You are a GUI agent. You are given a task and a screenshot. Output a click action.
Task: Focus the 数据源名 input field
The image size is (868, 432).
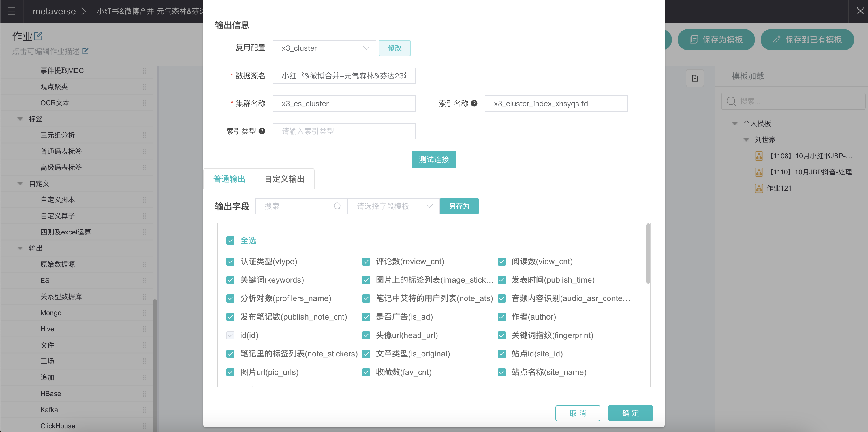[x=344, y=76]
